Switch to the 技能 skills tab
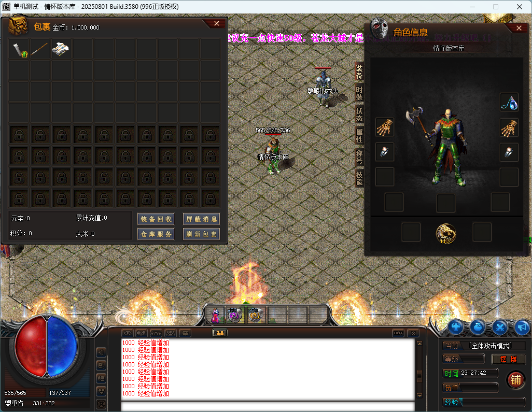532x412 pixels. [359, 178]
